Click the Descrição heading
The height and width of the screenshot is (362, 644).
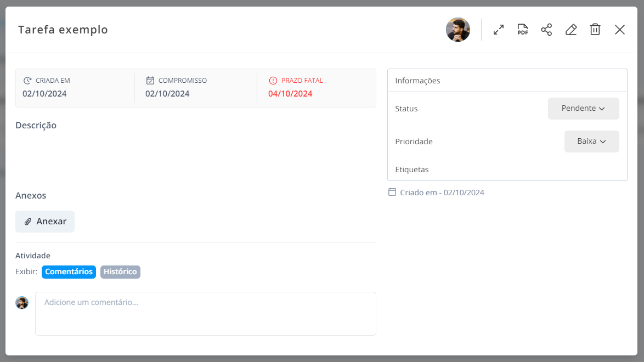tap(36, 125)
